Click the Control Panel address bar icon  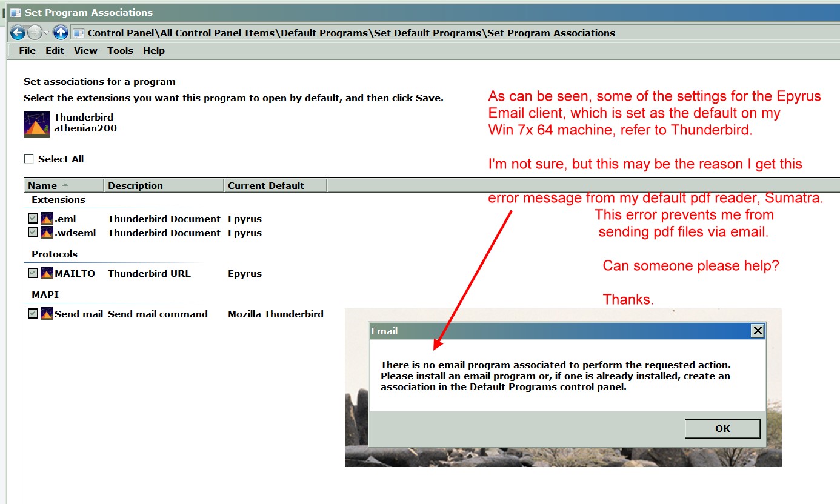(x=79, y=33)
